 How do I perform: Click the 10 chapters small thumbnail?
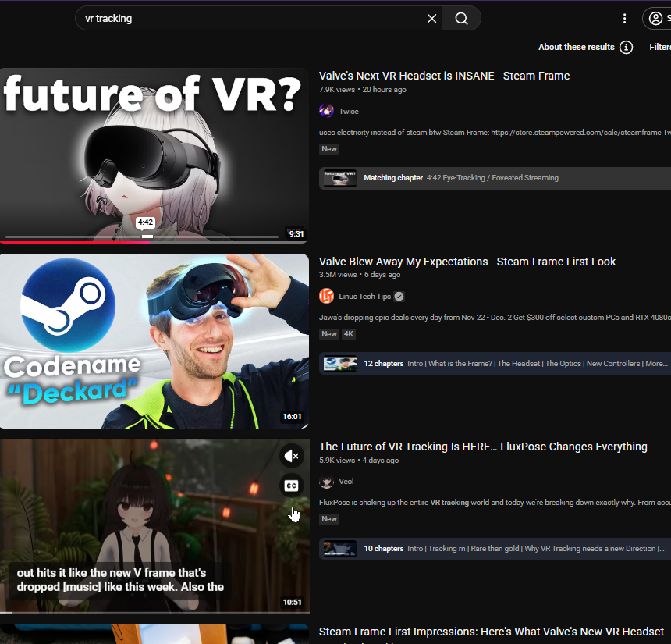click(339, 549)
